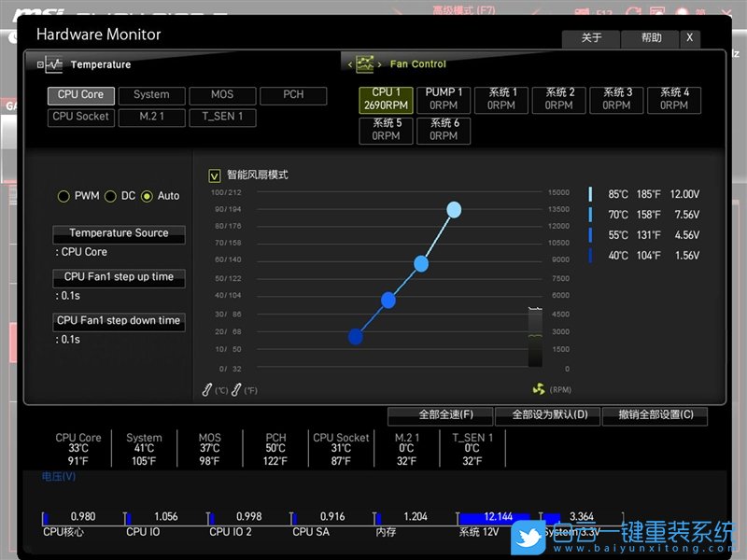Open CPU Fan1 step up time setting

click(x=119, y=277)
